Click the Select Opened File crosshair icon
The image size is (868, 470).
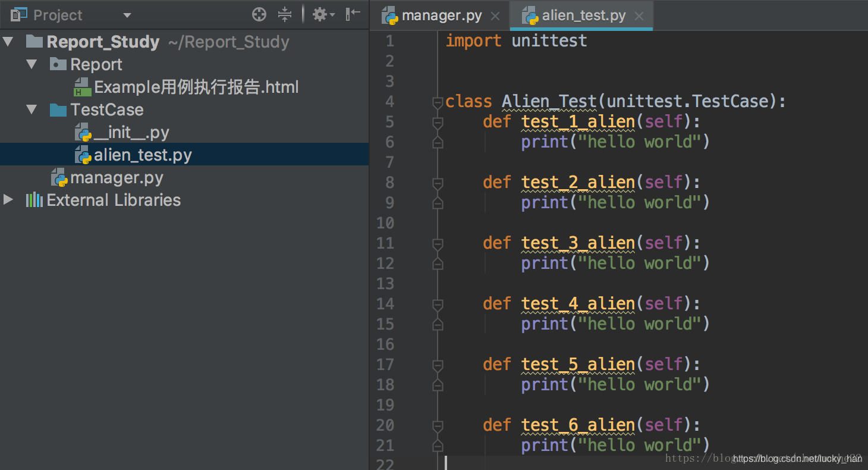[x=259, y=14]
